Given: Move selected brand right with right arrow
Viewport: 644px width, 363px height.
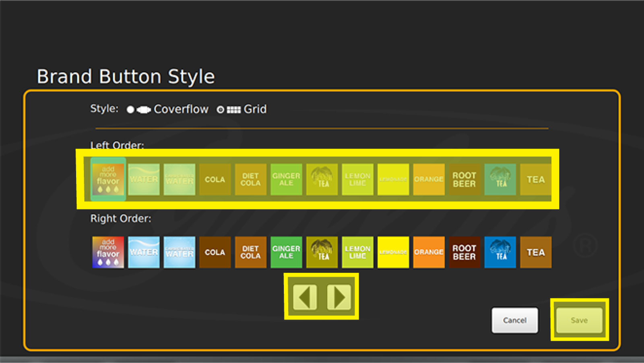Looking at the screenshot, I should 339,297.
